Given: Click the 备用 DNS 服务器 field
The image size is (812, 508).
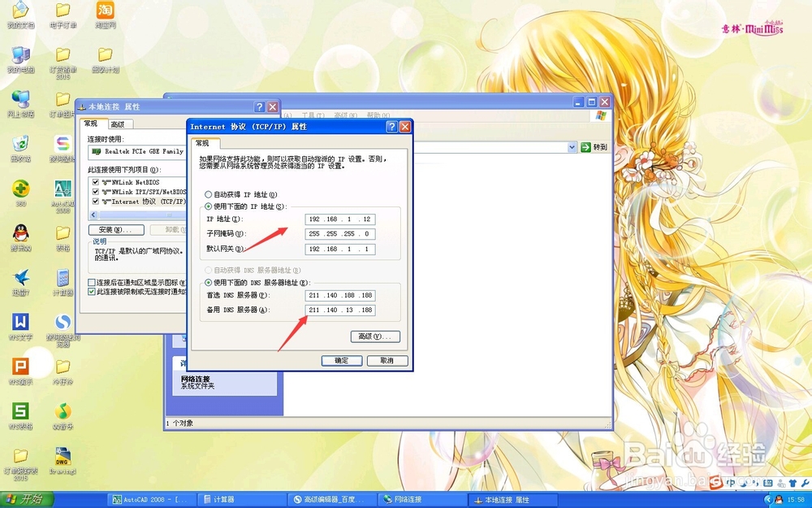Looking at the screenshot, I should tap(339, 310).
